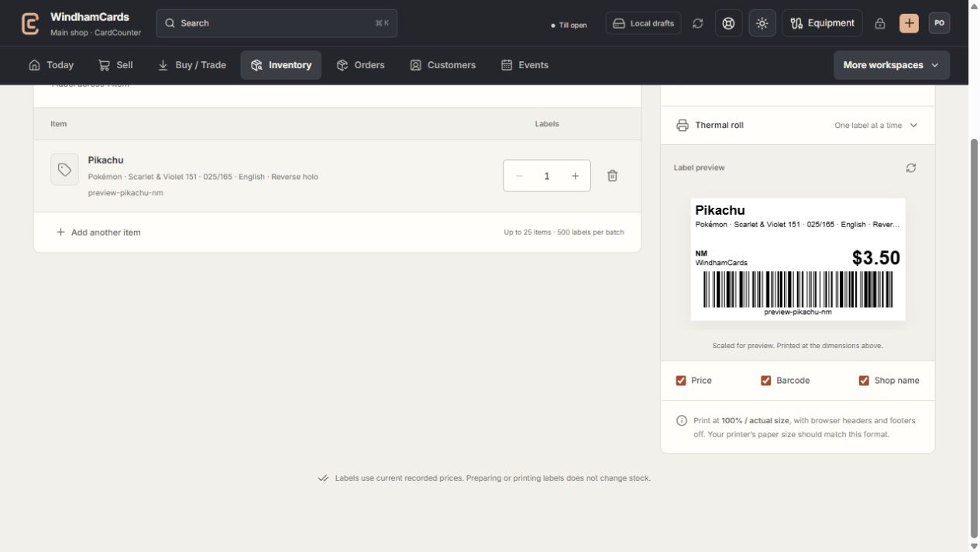Click the Label preview heading

tap(700, 167)
